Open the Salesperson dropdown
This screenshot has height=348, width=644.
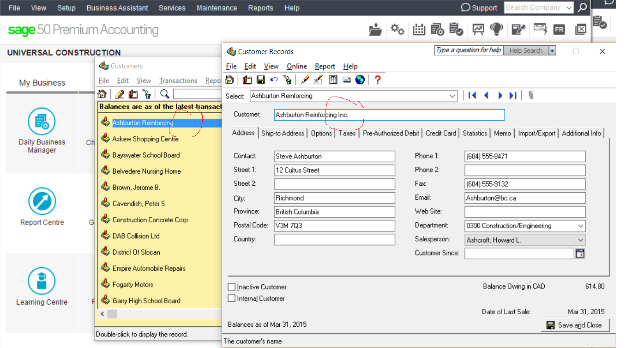pos(580,240)
